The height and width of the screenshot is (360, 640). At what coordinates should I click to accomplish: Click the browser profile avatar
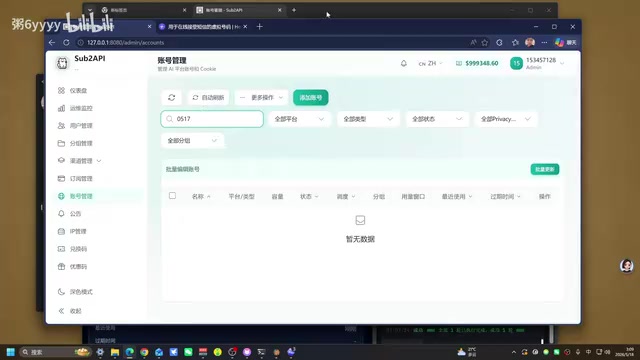[530, 42]
